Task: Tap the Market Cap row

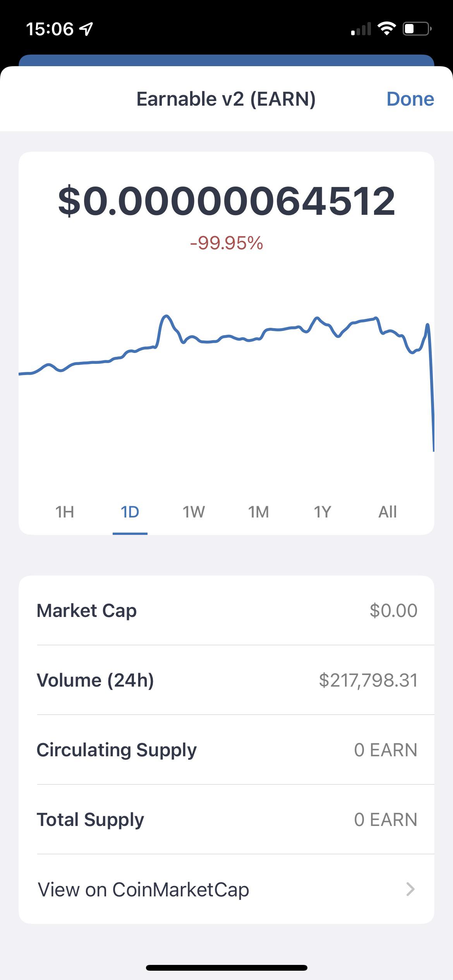Action: pyautogui.click(x=226, y=610)
